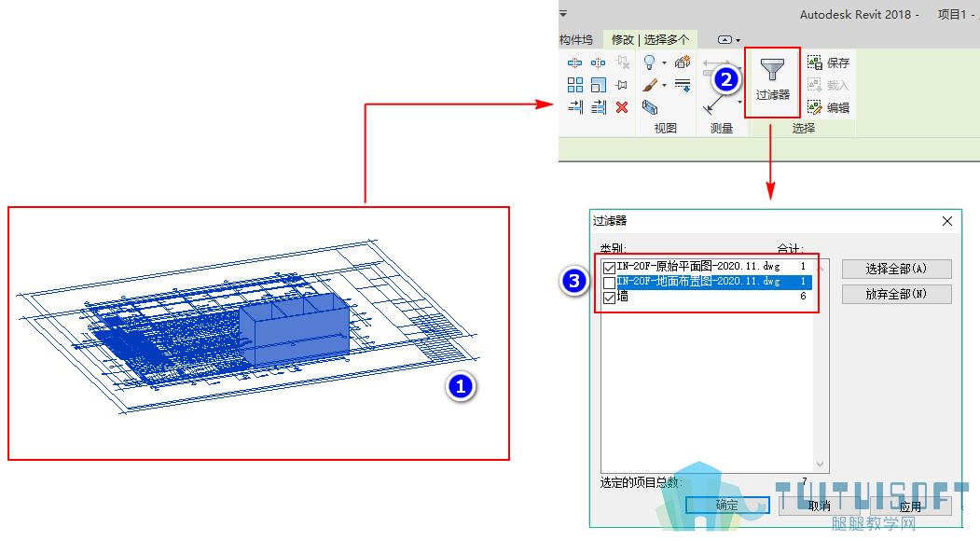Expand the lightbulb hide dropdown arrow
Image resolution: width=980 pixels, height=541 pixels.
665,63
